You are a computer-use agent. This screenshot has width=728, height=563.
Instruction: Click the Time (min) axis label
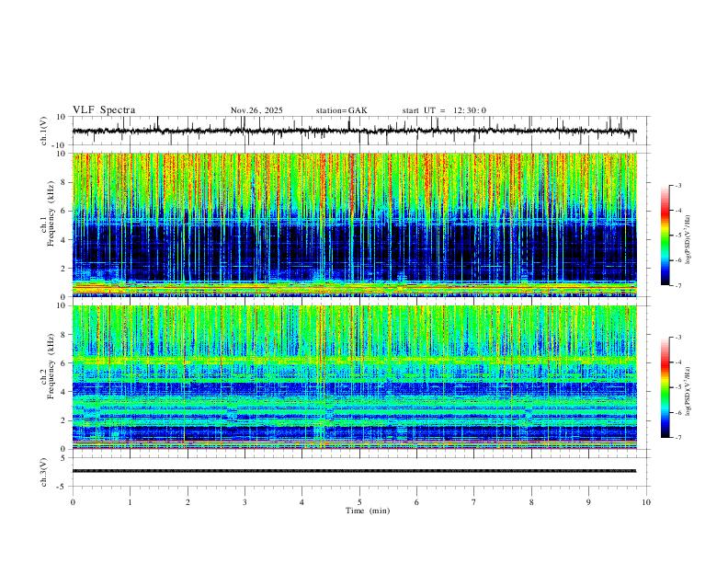pyautogui.click(x=368, y=511)
